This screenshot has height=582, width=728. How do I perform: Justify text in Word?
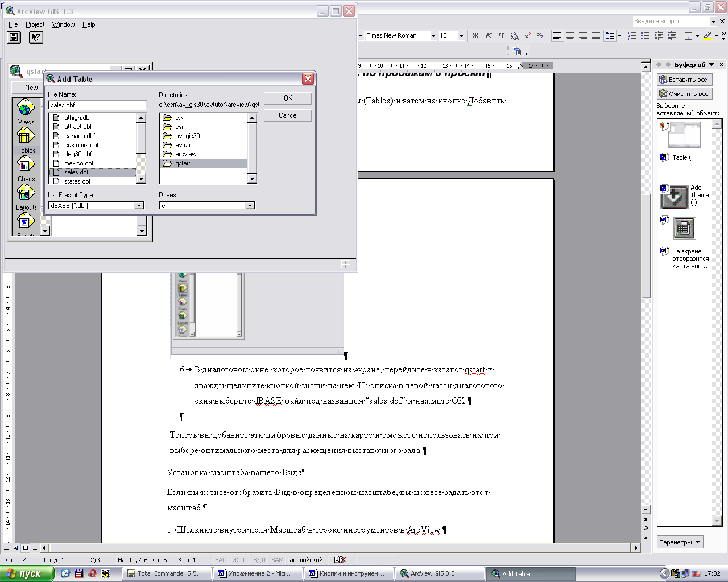(x=596, y=35)
